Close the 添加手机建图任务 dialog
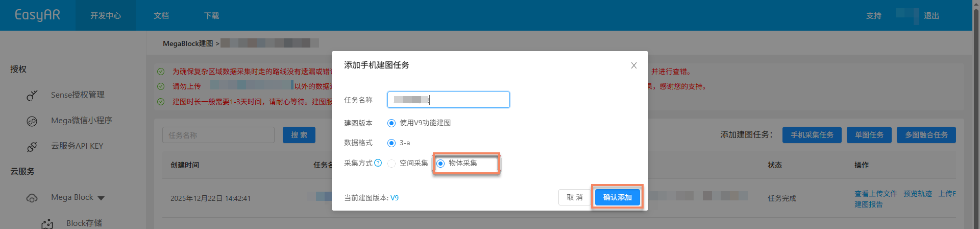Screen dimensions: 980x229 click(x=633, y=65)
